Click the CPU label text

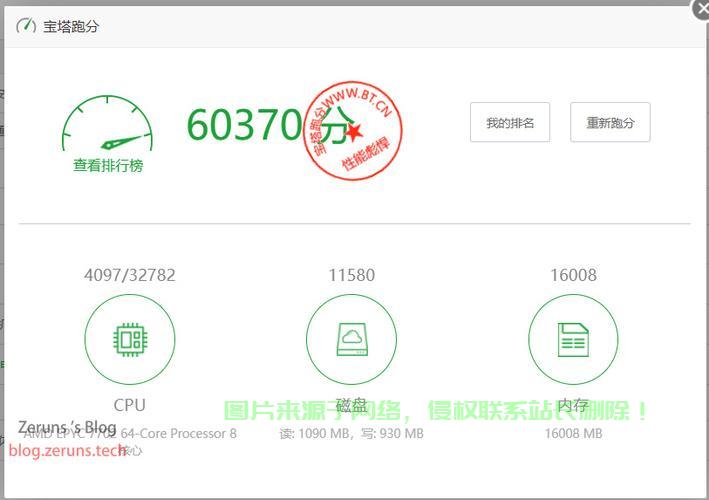click(x=130, y=405)
